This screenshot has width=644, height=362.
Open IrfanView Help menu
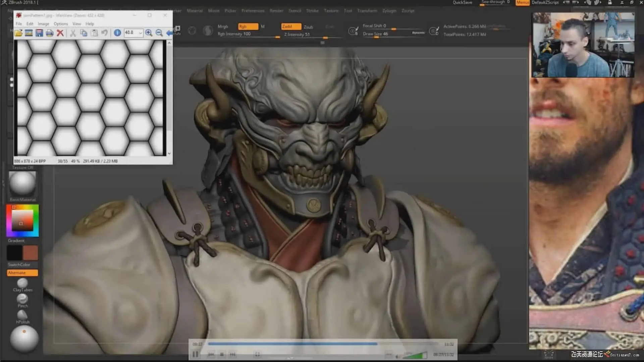(90, 24)
